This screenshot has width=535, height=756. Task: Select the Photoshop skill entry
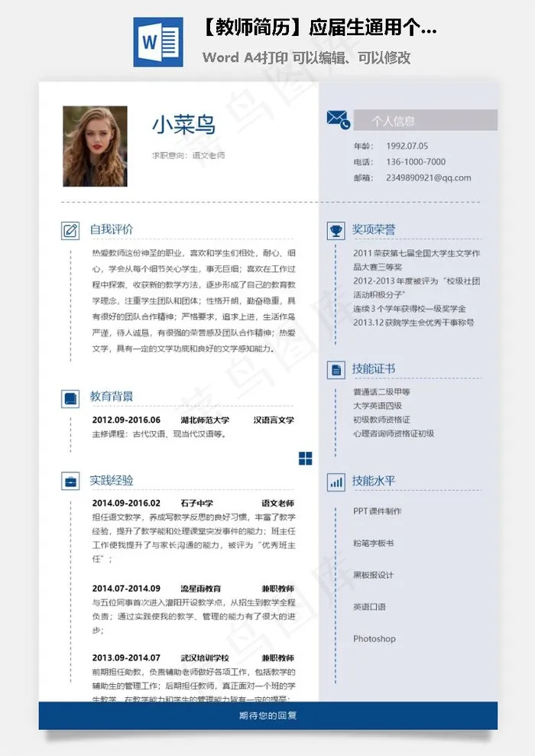click(x=374, y=639)
